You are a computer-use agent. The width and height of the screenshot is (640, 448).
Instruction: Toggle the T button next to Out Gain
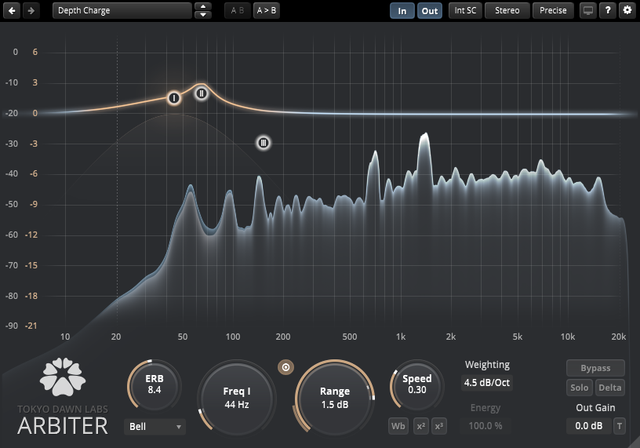pyautogui.click(x=620, y=426)
